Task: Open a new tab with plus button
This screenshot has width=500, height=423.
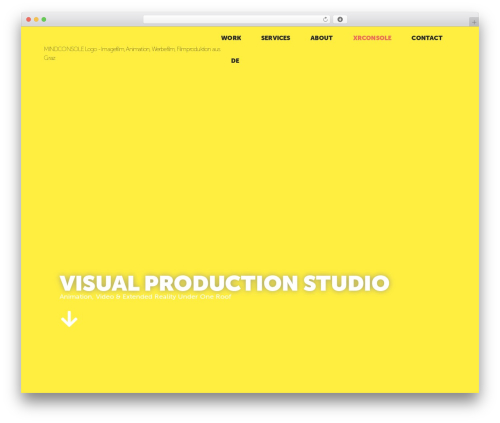Action: point(474,22)
